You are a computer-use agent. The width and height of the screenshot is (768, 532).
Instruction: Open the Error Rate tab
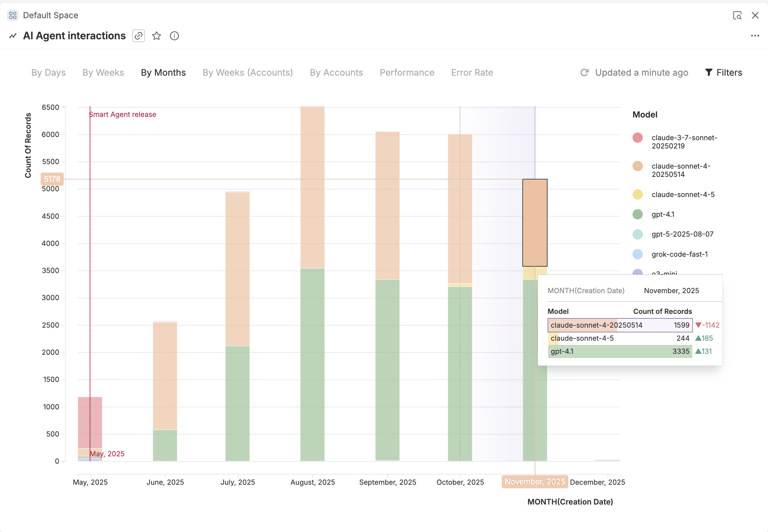tap(472, 73)
